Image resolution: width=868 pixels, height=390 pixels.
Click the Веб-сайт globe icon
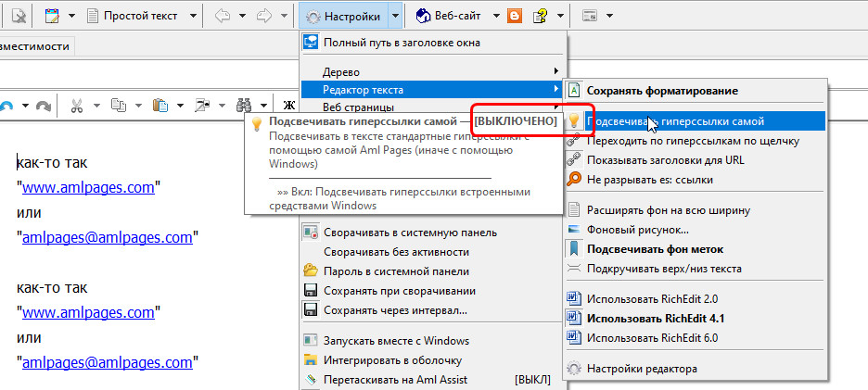424,16
